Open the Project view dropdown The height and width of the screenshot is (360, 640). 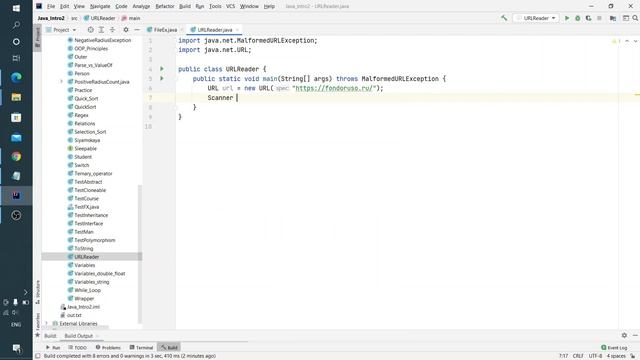[61, 30]
